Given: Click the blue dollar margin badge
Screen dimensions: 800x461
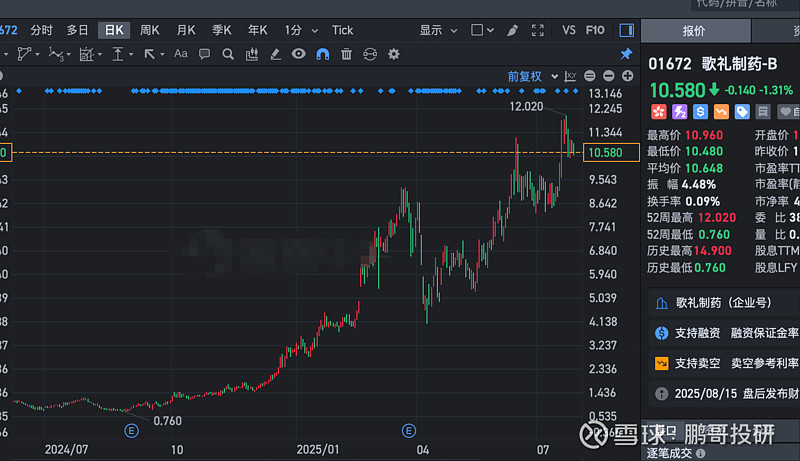Looking at the screenshot, I should (701, 112).
